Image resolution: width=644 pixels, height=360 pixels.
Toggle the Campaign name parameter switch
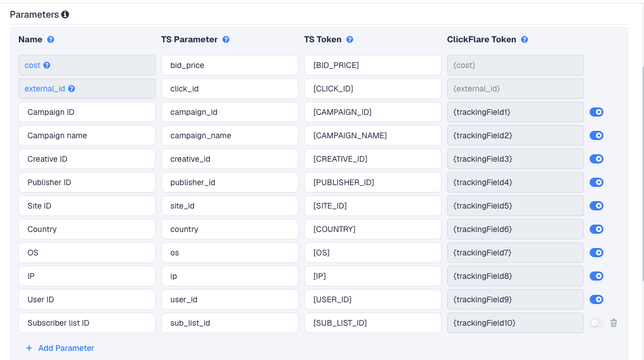click(597, 135)
